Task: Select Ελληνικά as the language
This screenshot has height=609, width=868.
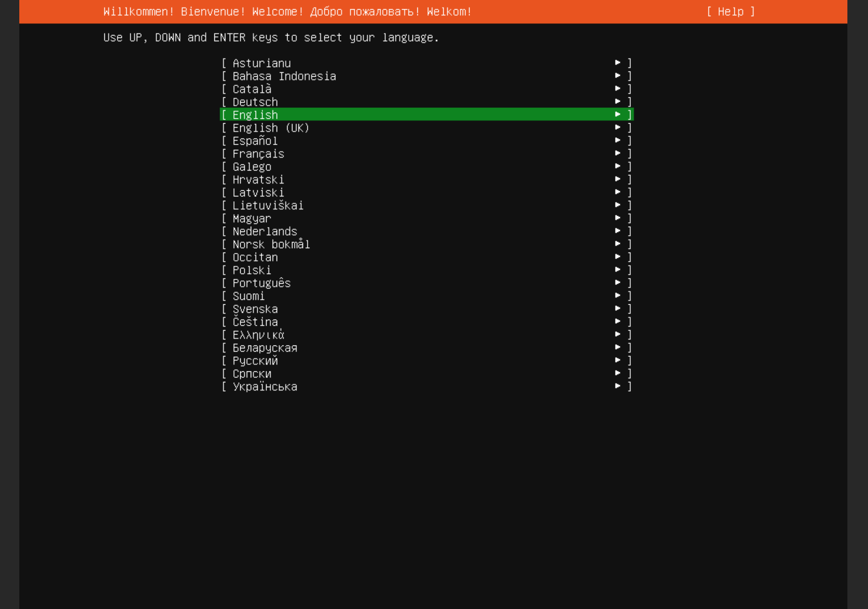Action: [258, 335]
